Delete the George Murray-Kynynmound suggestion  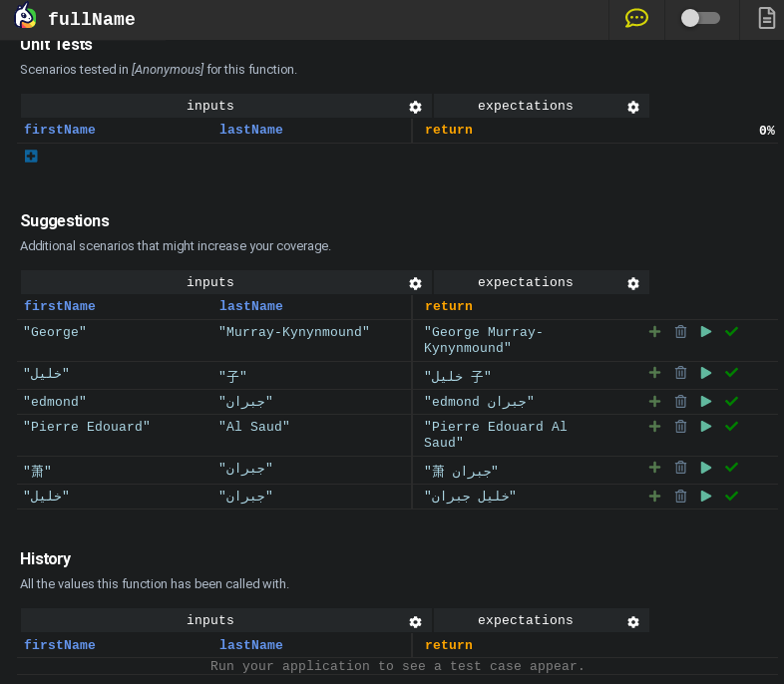680,331
